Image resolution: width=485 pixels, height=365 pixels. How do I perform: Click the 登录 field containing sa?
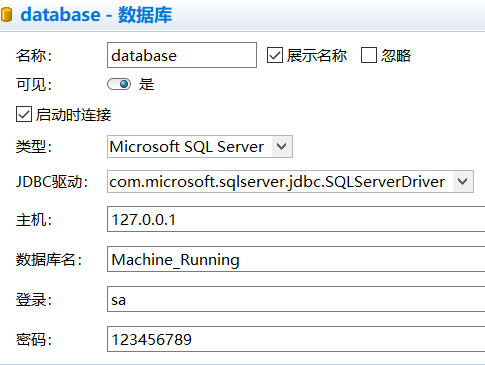(296, 299)
